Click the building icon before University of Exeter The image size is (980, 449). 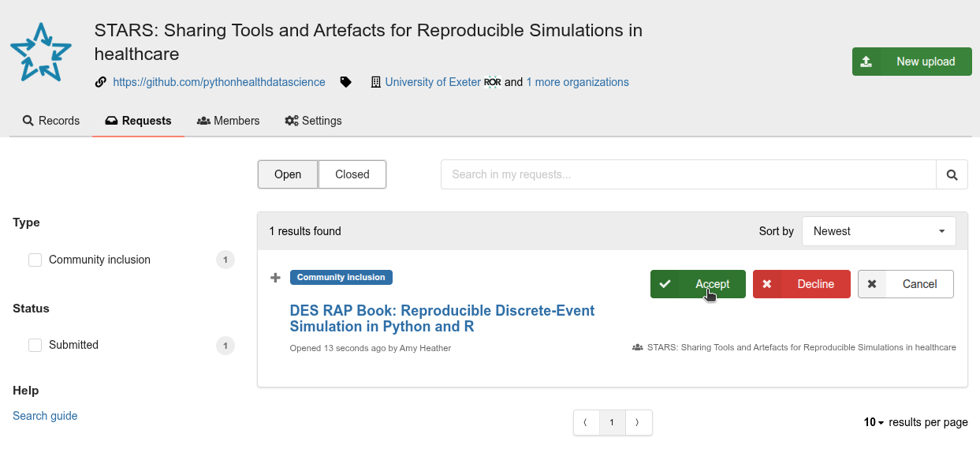click(376, 82)
